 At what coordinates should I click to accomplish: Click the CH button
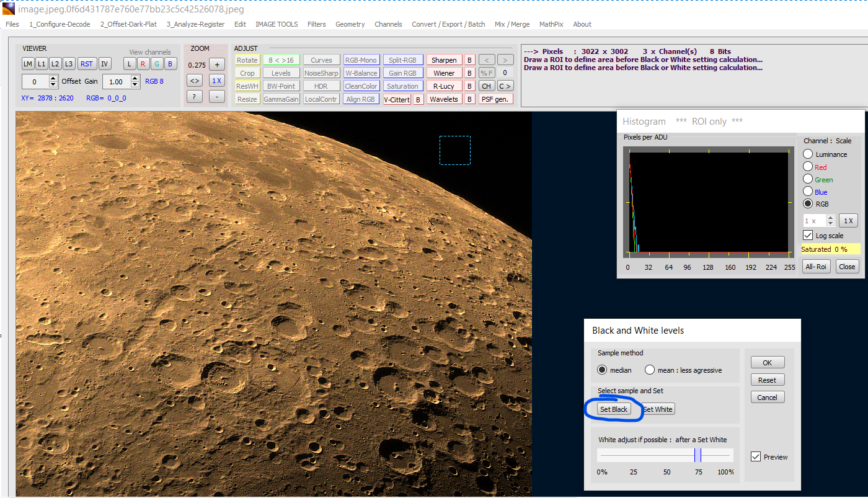point(487,86)
